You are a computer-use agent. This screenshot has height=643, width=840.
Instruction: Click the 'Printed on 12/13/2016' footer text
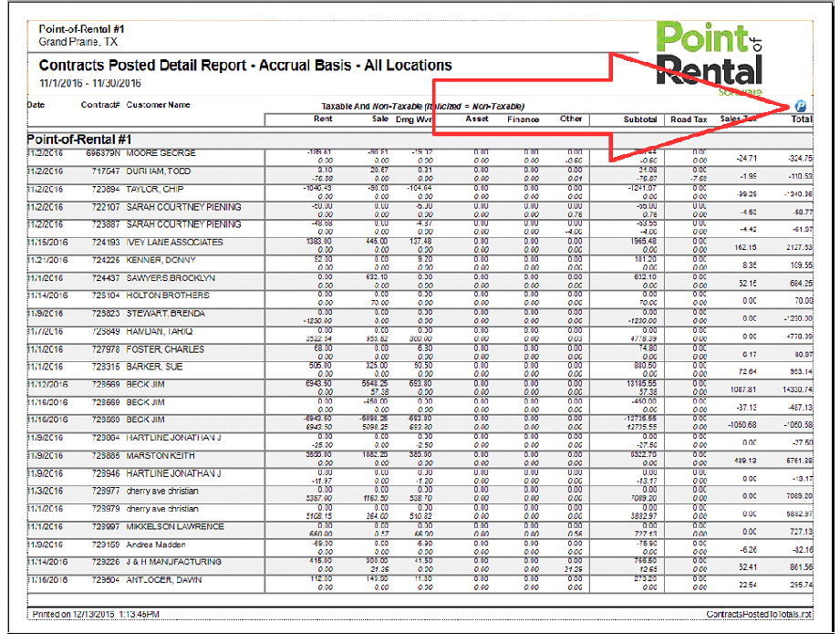tap(96, 614)
